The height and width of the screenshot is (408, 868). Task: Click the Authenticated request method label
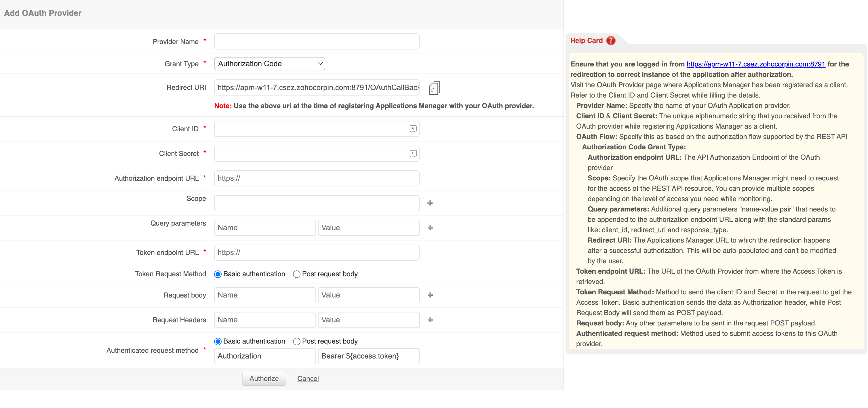152,350
